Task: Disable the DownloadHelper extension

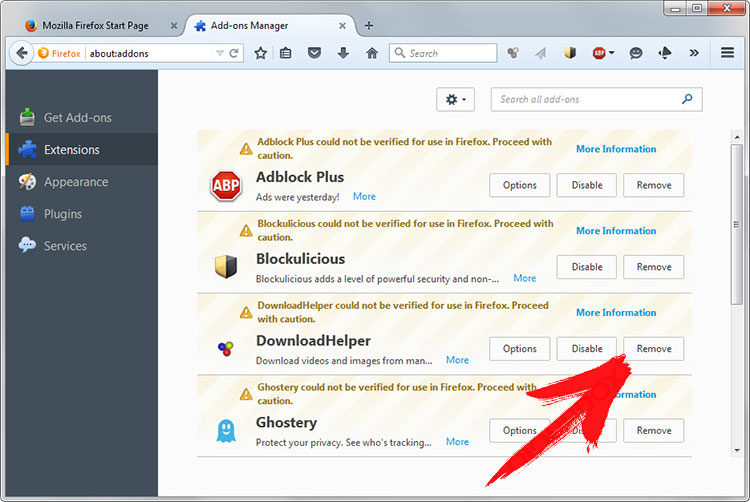Action: 587,349
